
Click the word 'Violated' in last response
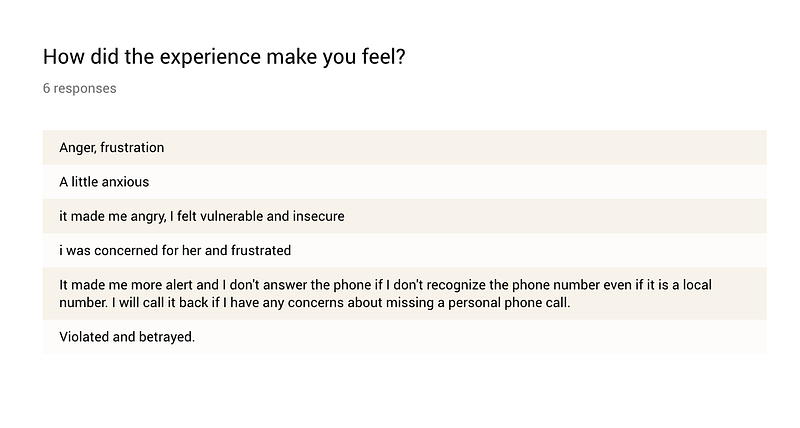point(84,337)
